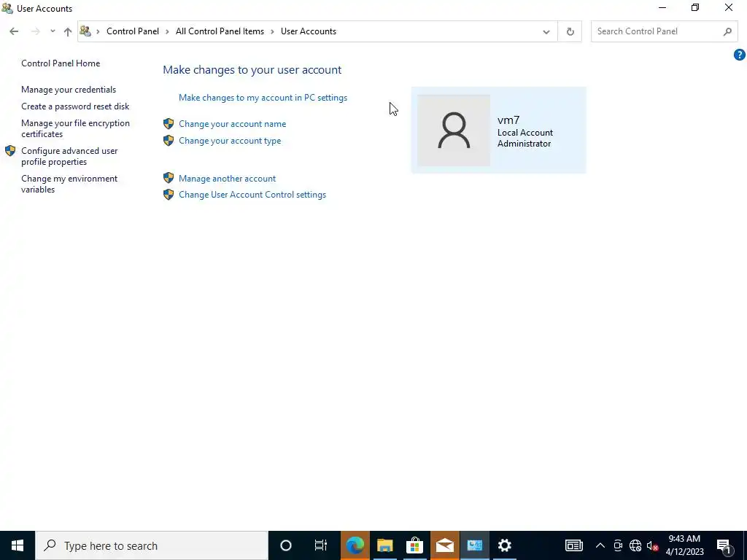Open News and interests taskbar icon
The height and width of the screenshot is (560, 747).
tap(574, 545)
